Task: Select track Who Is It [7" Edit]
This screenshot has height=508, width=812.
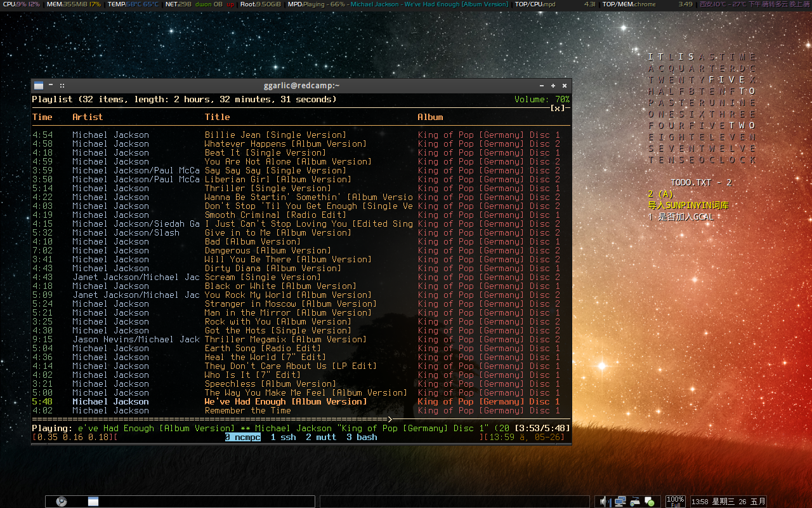Action: (252, 375)
